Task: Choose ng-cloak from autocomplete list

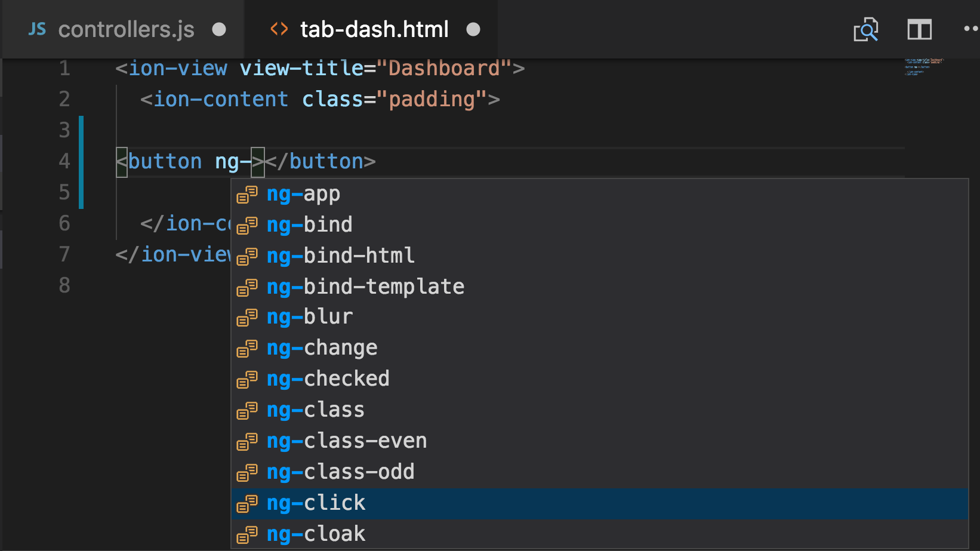Action: tap(599, 534)
